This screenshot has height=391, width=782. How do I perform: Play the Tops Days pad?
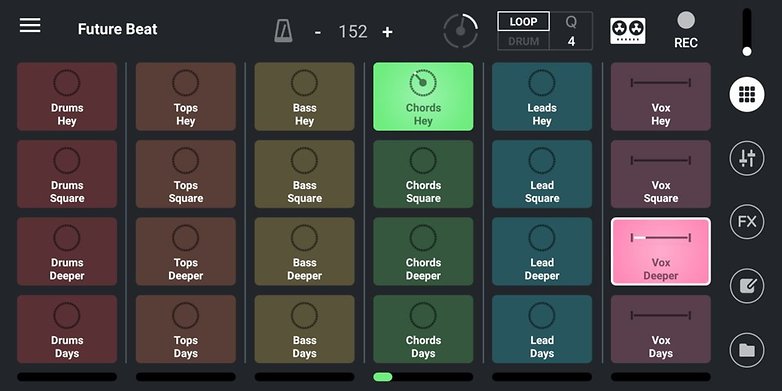click(186, 329)
